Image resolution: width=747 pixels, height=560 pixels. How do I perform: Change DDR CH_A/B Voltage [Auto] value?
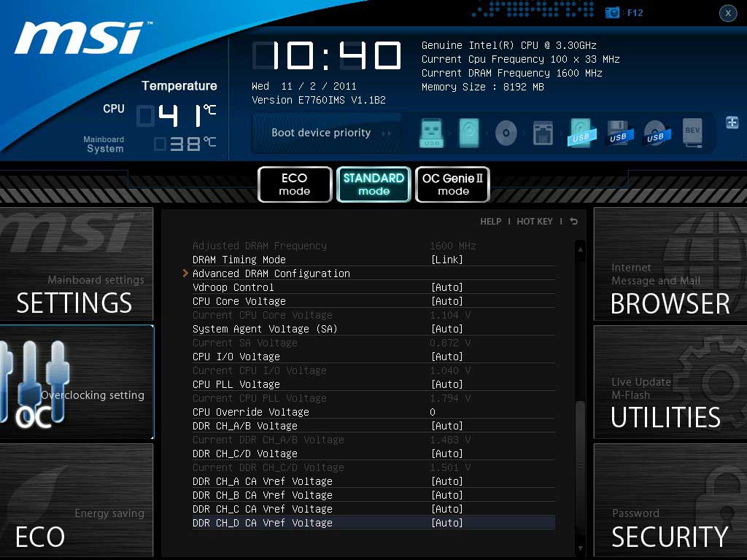(447, 426)
